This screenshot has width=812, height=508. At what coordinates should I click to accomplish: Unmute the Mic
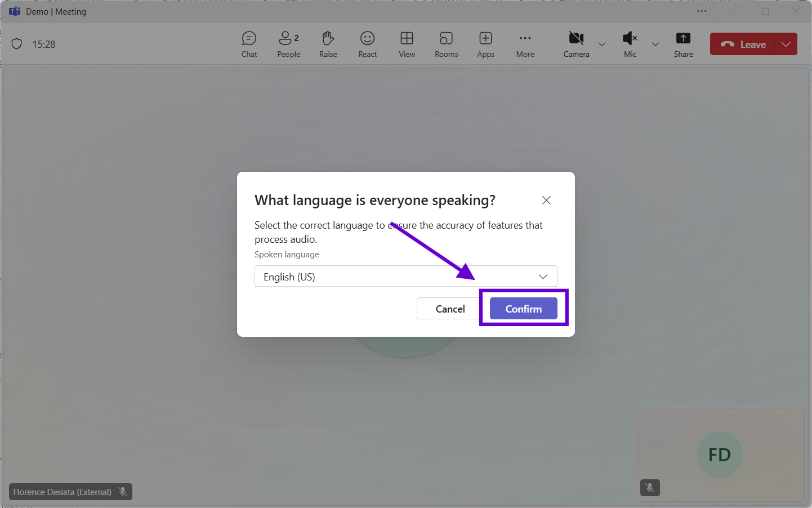coord(630,44)
